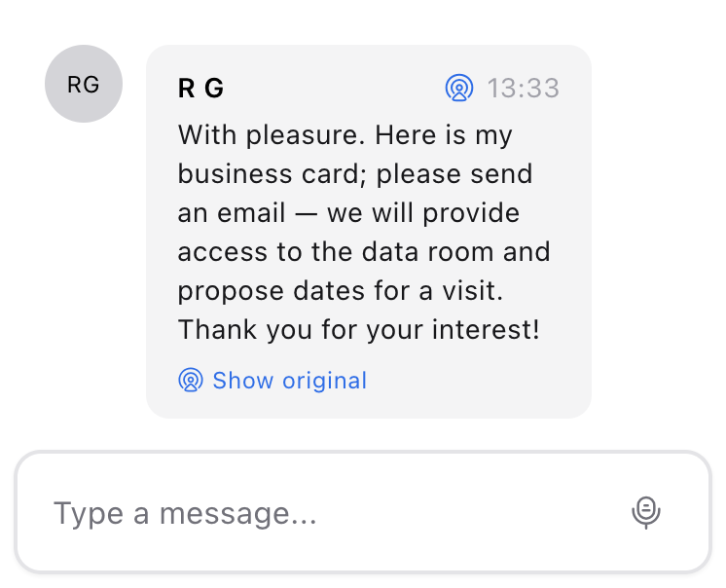Focus the Type a message input field
The image size is (726, 588).
331,512
